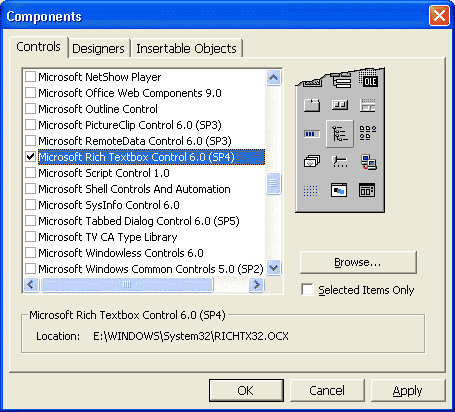Click the vertical scrollbar thumb
This screenshot has height=412, width=455.
(x=274, y=183)
